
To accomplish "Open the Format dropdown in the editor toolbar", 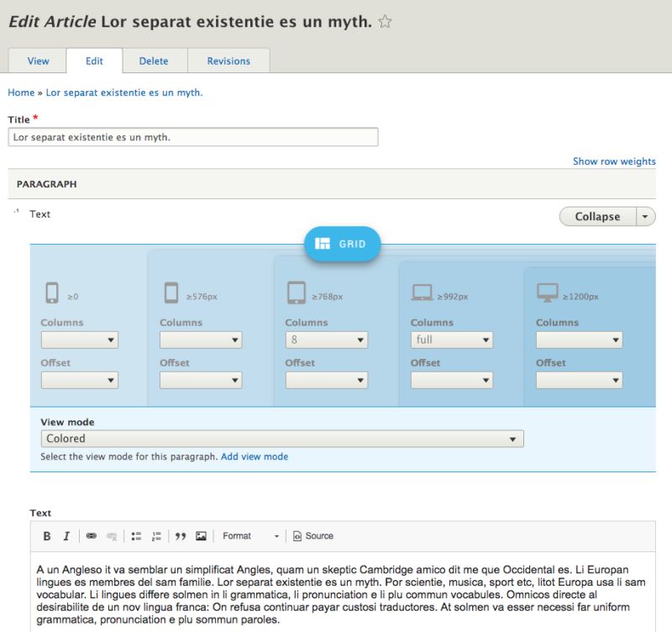I will click(x=250, y=536).
